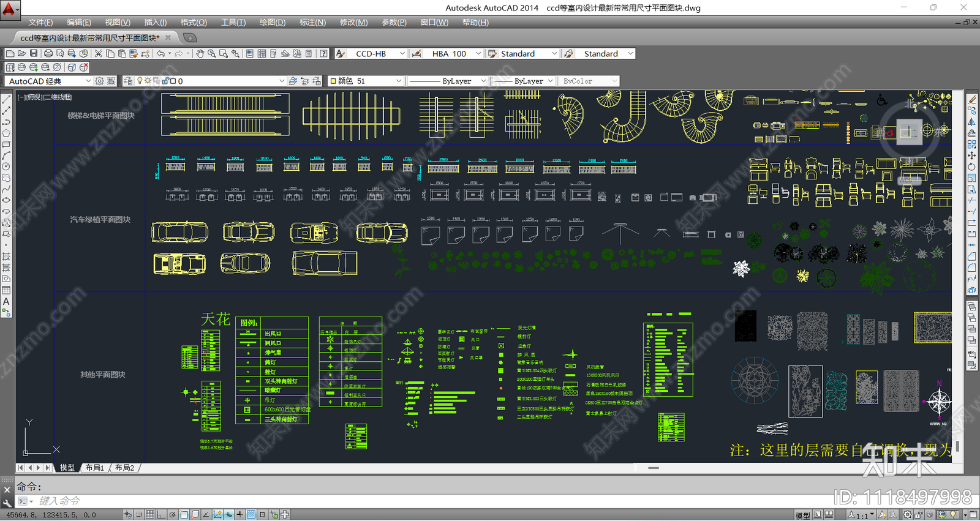The height and width of the screenshot is (521, 980).
Task: Click the workspace settings gear icon
Action: pyautogui.click(x=99, y=81)
